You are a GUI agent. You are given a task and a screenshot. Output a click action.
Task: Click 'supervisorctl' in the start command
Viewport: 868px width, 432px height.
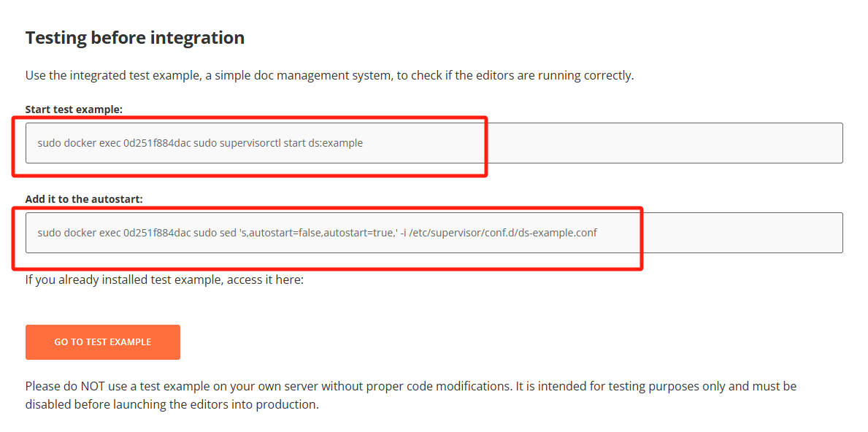(x=246, y=143)
